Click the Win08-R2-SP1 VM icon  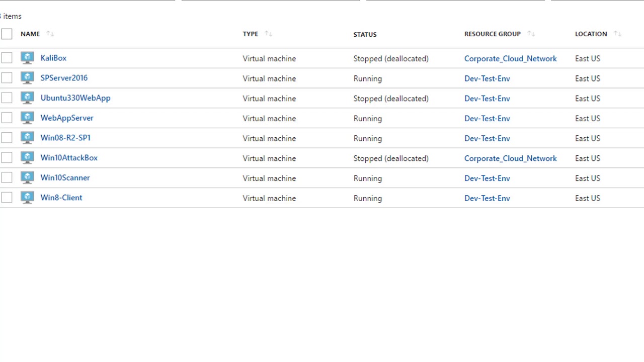coord(27,138)
